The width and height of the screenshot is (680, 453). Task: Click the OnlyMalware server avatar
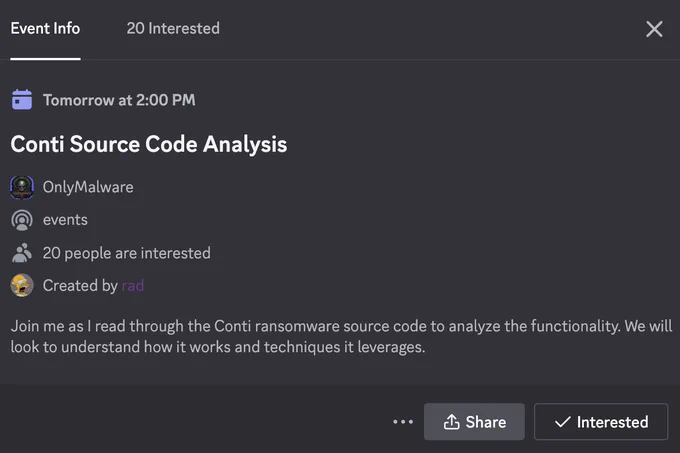point(22,187)
